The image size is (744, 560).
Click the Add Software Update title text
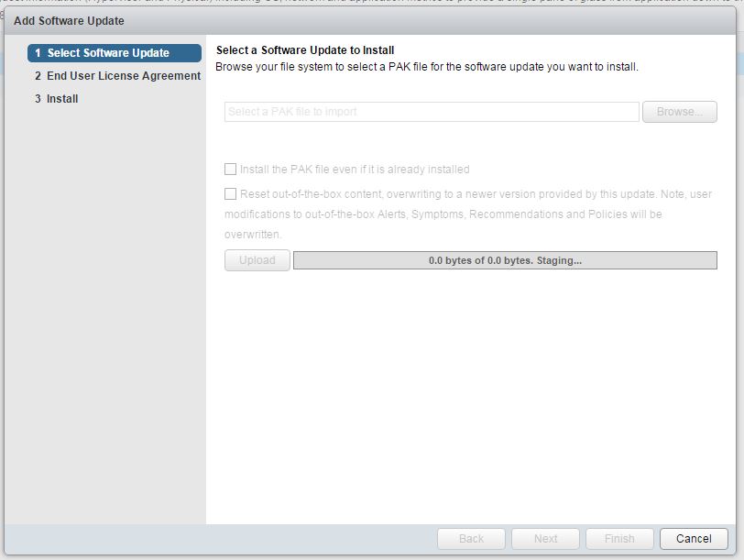(x=69, y=21)
